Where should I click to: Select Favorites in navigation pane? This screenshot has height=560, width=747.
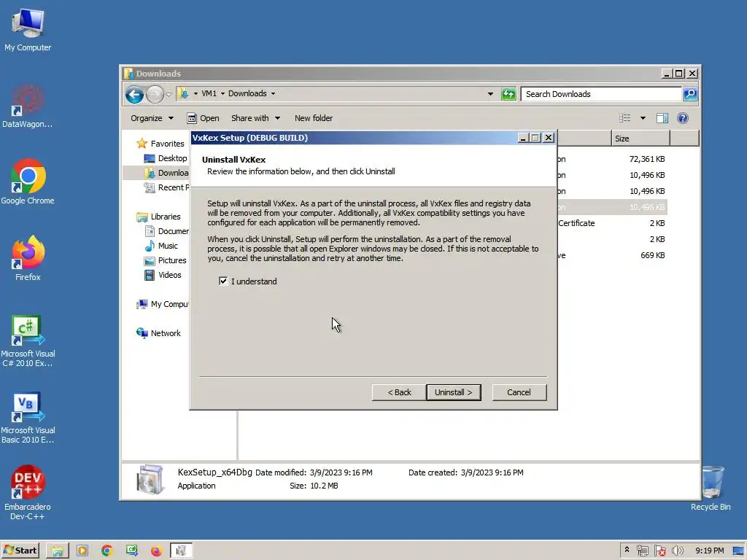[x=160, y=144]
